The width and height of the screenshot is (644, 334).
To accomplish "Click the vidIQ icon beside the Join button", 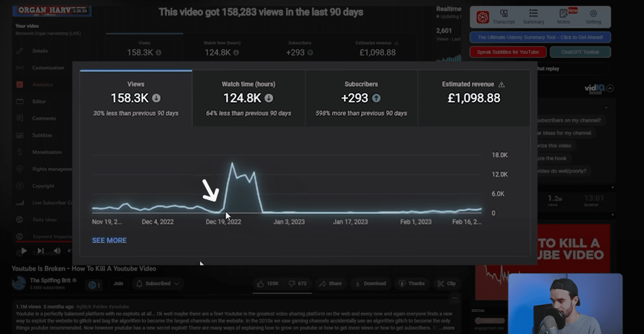I will click(92, 285).
